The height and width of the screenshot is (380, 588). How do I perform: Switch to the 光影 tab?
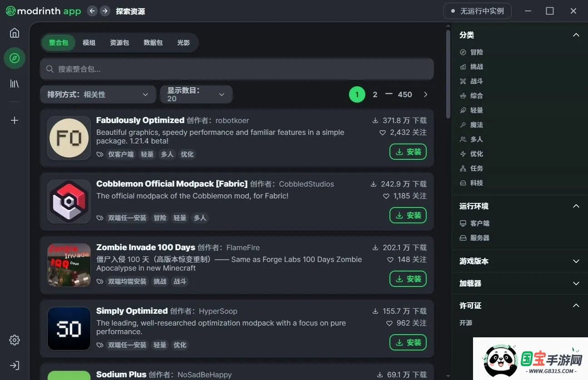pyautogui.click(x=184, y=43)
